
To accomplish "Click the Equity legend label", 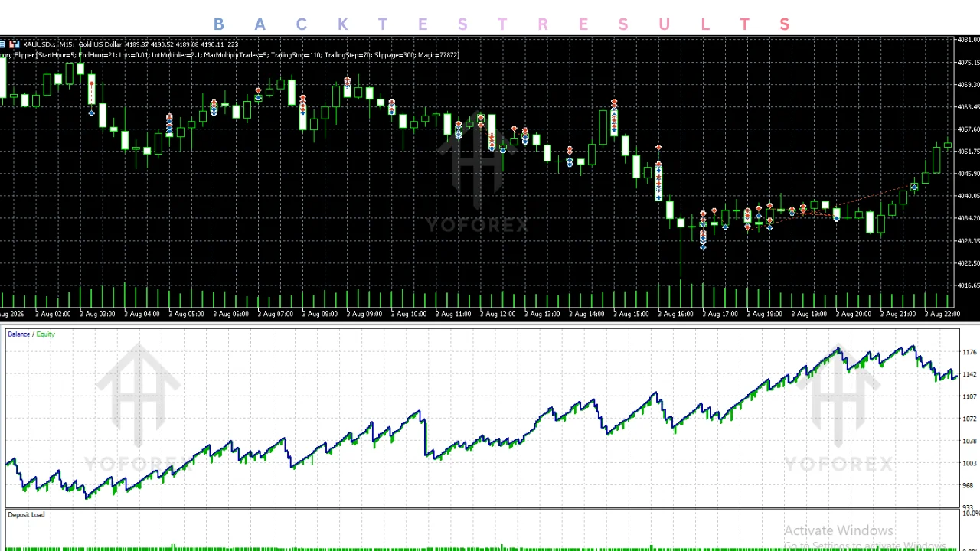I will tap(46, 334).
